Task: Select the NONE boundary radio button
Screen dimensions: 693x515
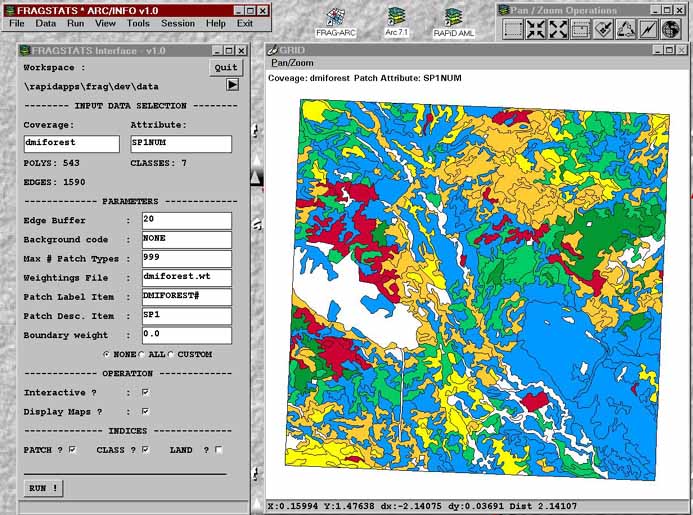Action: [107, 354]
